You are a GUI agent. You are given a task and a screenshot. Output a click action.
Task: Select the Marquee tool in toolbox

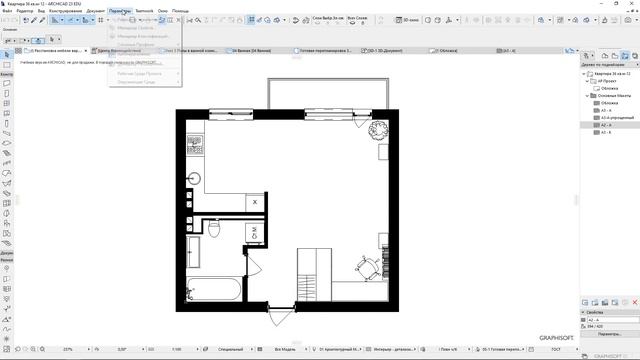point(7,65)
